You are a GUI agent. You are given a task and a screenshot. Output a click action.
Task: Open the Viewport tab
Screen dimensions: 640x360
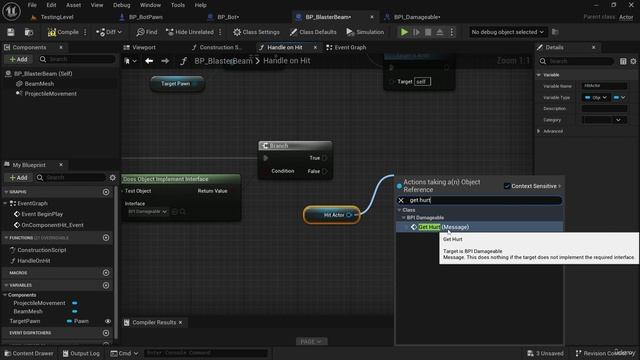click(x=144, y=48)
